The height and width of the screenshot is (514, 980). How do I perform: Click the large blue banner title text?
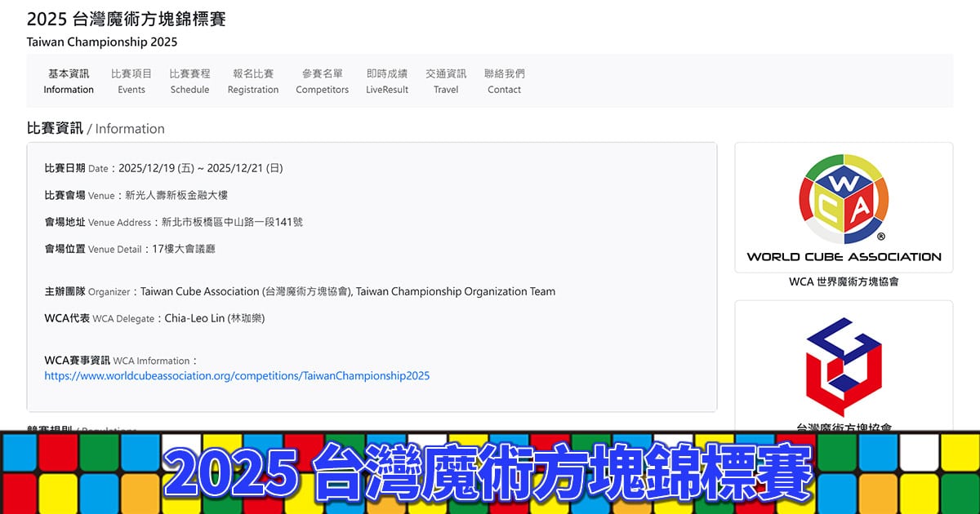point(490,472)
